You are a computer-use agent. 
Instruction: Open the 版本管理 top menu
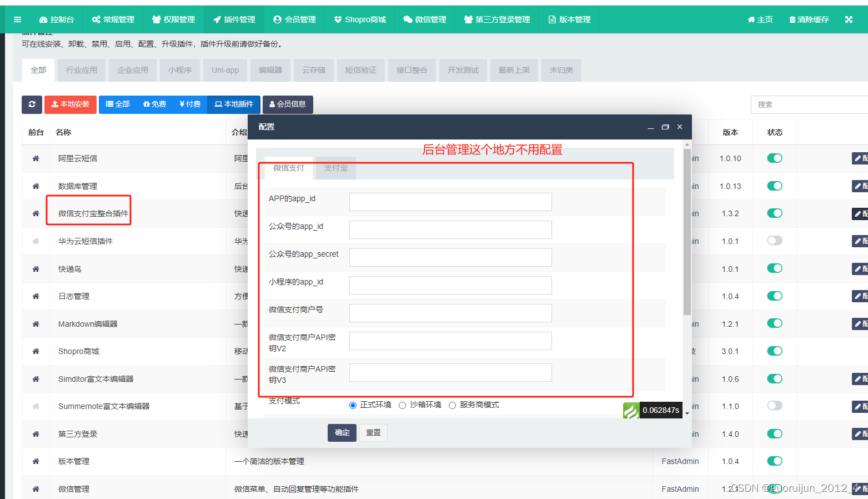click(x=569, y=19)
